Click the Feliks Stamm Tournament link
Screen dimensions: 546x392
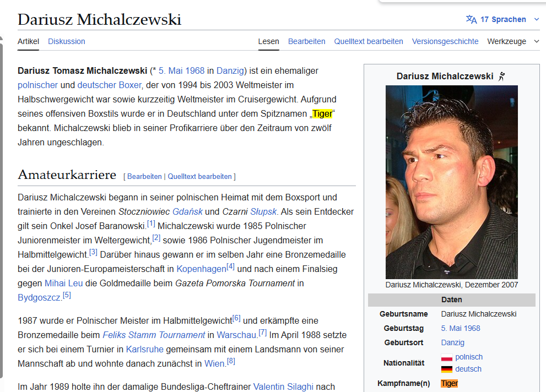point(154,335)
